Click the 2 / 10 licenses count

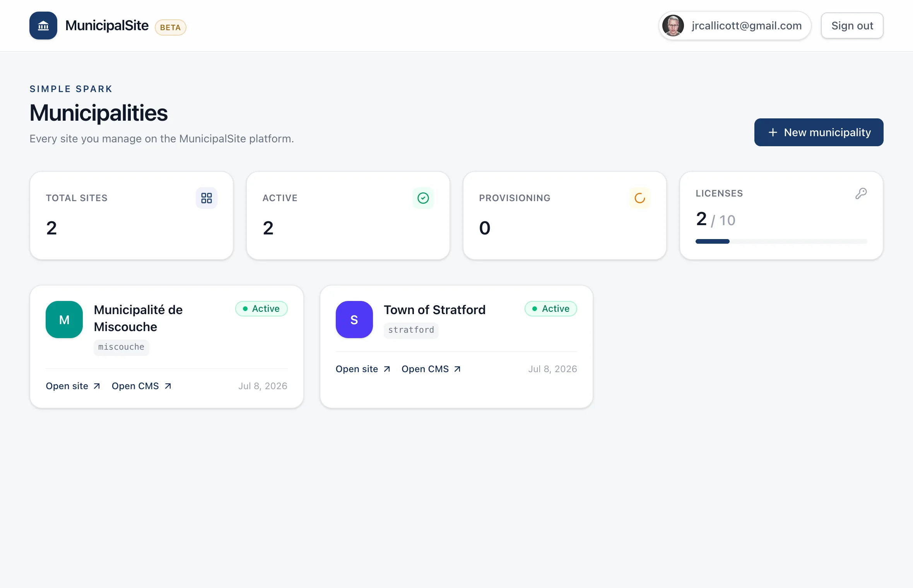pos(716,219)
